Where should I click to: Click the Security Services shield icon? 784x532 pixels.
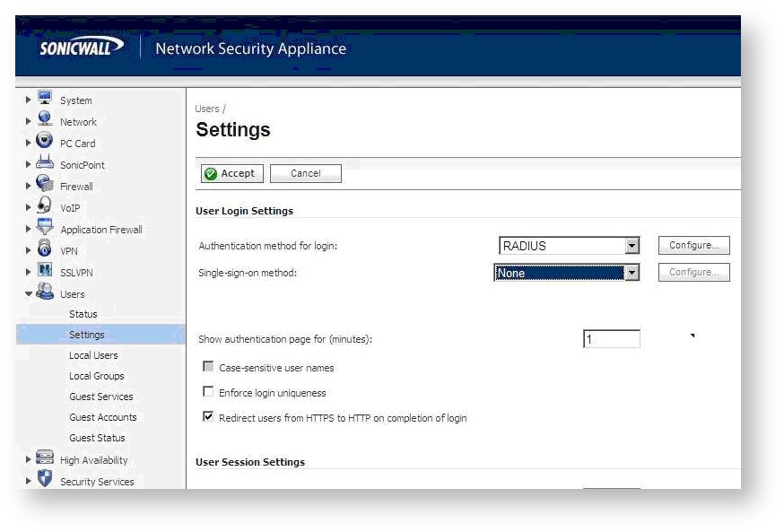point(45,480)
